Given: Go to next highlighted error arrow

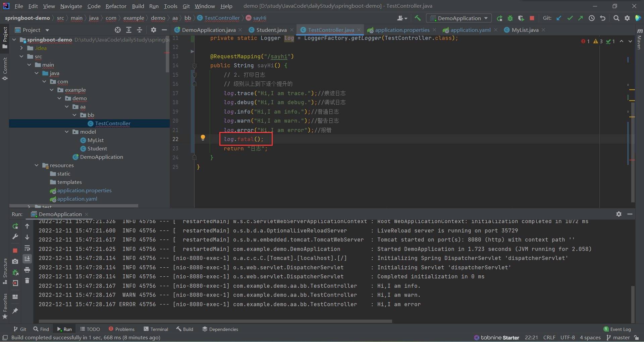Looking at the screenshot, I should 630,41.
